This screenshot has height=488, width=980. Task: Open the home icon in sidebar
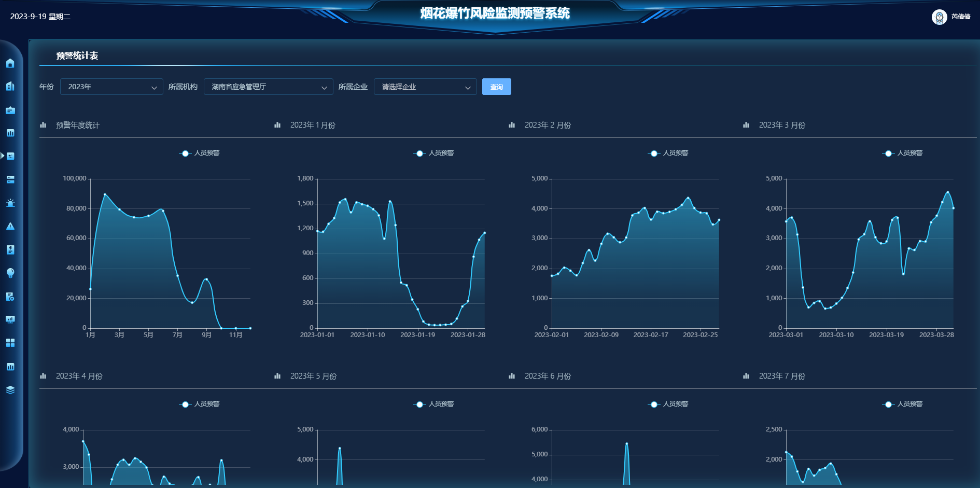10,63
